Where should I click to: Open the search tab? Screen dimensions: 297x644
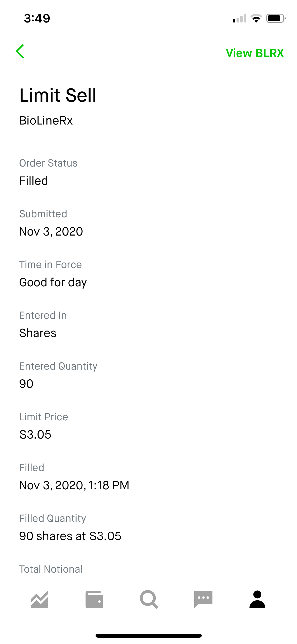pyautogui.click(x=149, y=599)
